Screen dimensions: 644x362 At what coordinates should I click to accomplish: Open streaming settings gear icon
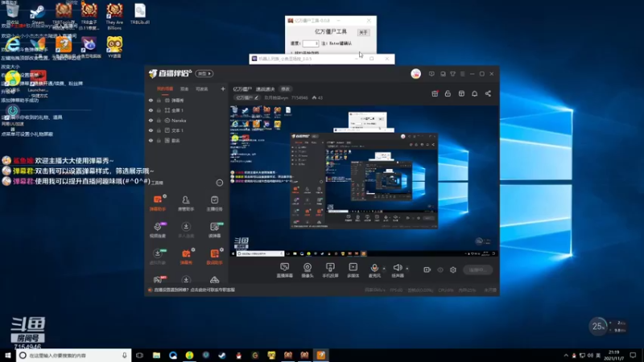(453, 269)
